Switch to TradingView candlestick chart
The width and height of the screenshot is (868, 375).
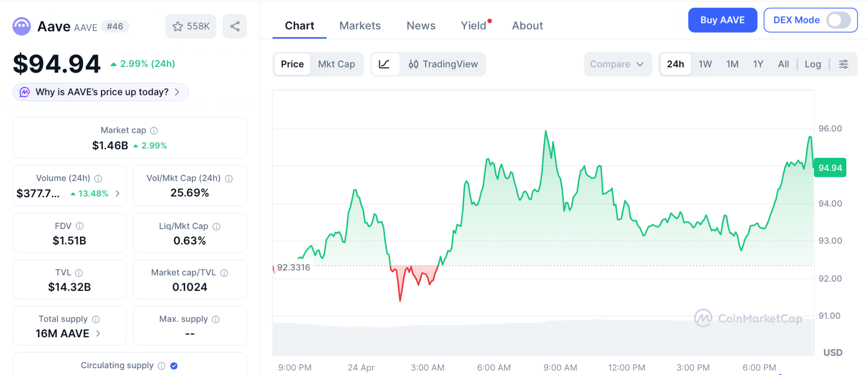pyautogui.click(x=443, y=64)
